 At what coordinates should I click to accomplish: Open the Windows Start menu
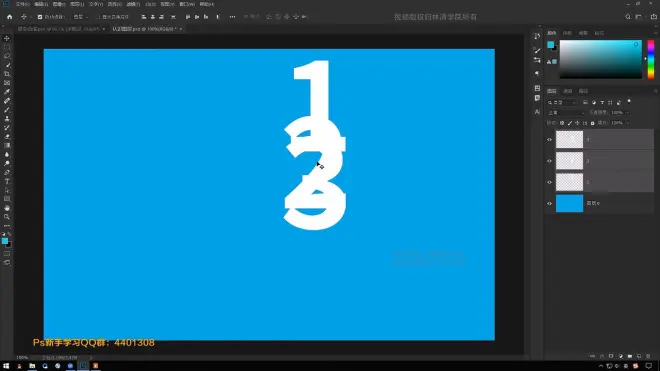tap(6, 366)
